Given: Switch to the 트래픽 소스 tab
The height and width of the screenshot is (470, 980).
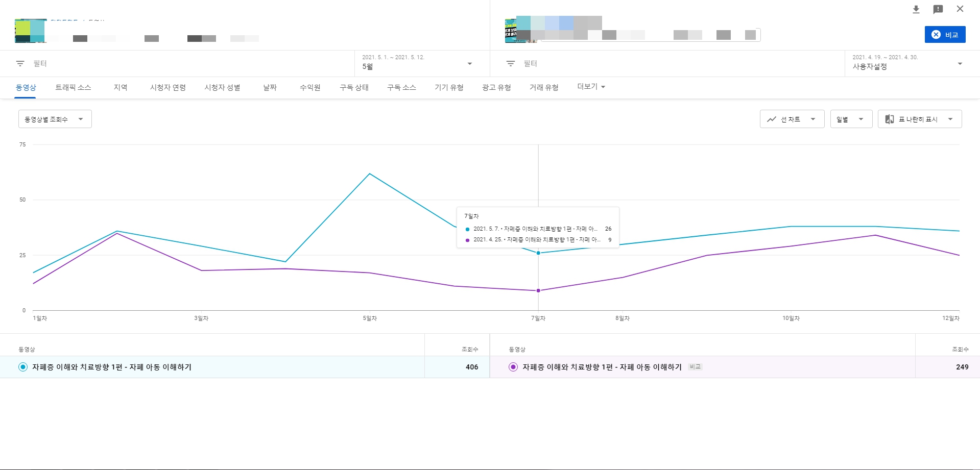Looking at the screenshot, I should point(73,87).
